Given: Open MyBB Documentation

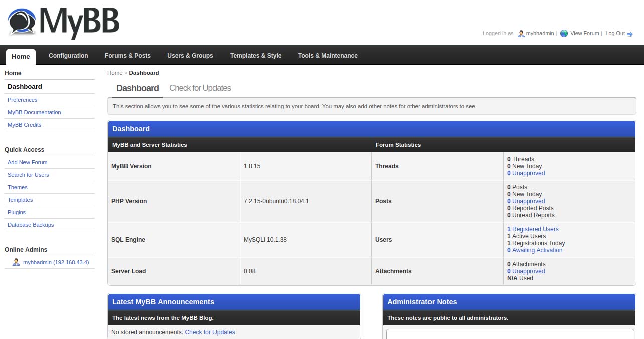Looking at the screenshot, I should (x=34, y=112).
